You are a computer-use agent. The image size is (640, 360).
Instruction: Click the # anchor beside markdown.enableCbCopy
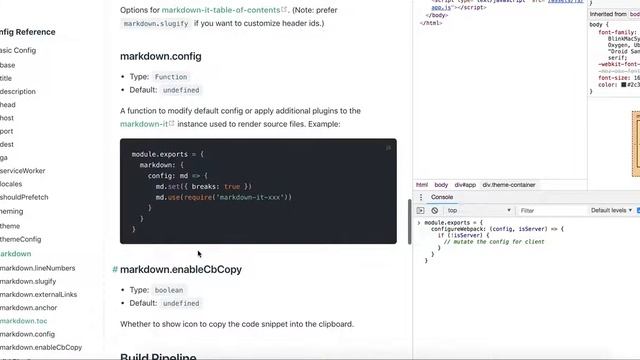[115, 269]
